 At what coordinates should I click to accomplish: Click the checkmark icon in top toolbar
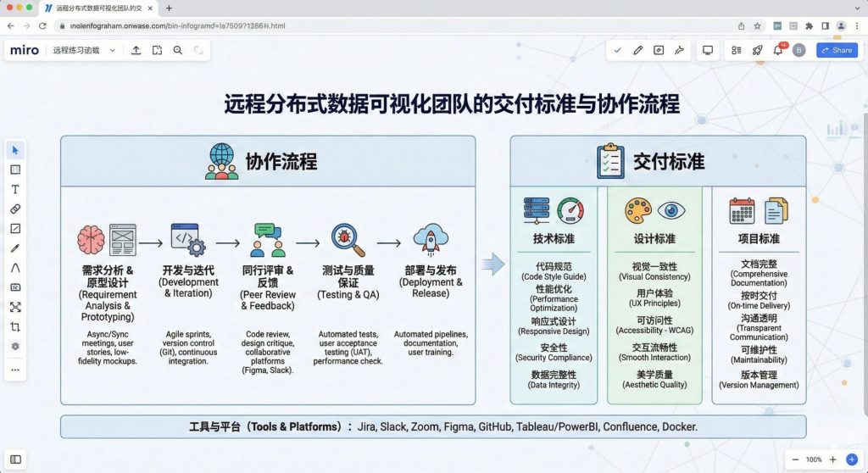pos(617,50)
